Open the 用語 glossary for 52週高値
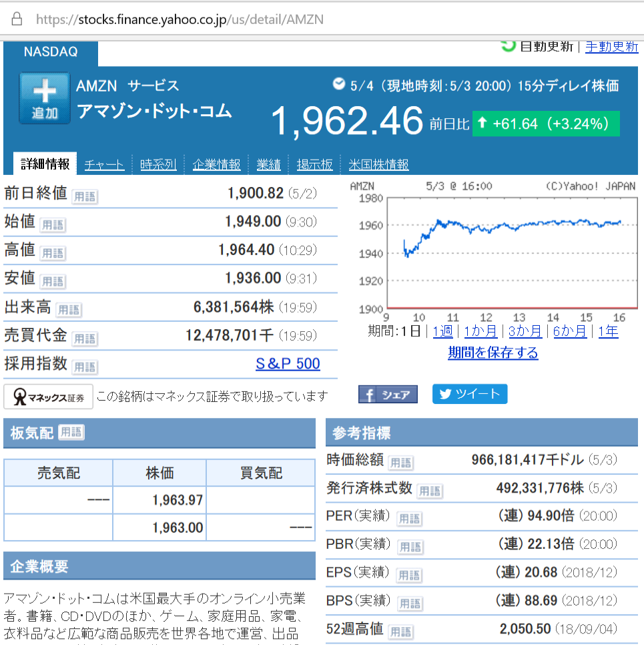Viewport: 644px width, 645px height. tap(400, 632)
